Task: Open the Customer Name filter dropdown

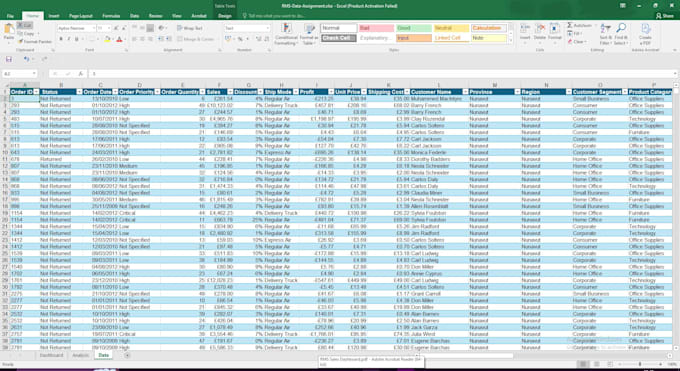Action: 465,92
